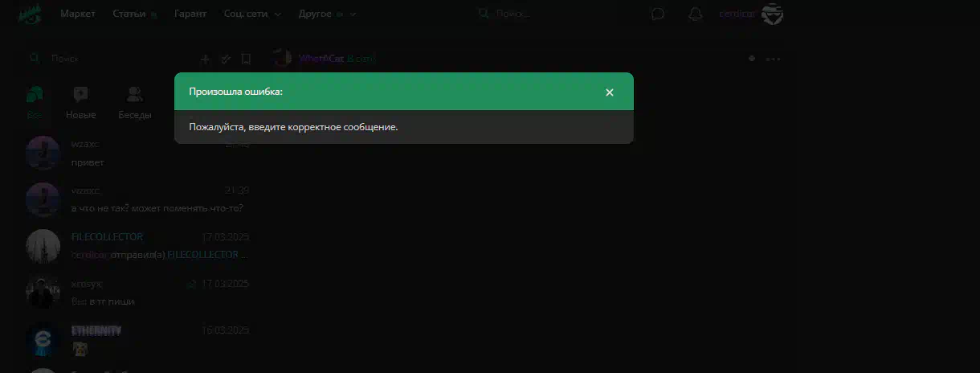
Task: Click the plus icon to start a conversation
Action: point(205,59)
